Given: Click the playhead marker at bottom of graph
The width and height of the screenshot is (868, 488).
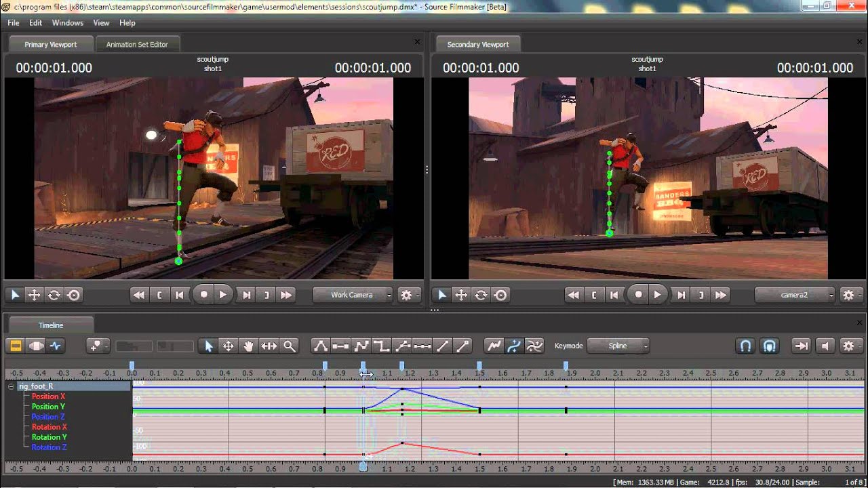Looking at the screenshot, I should click(363, 466).
